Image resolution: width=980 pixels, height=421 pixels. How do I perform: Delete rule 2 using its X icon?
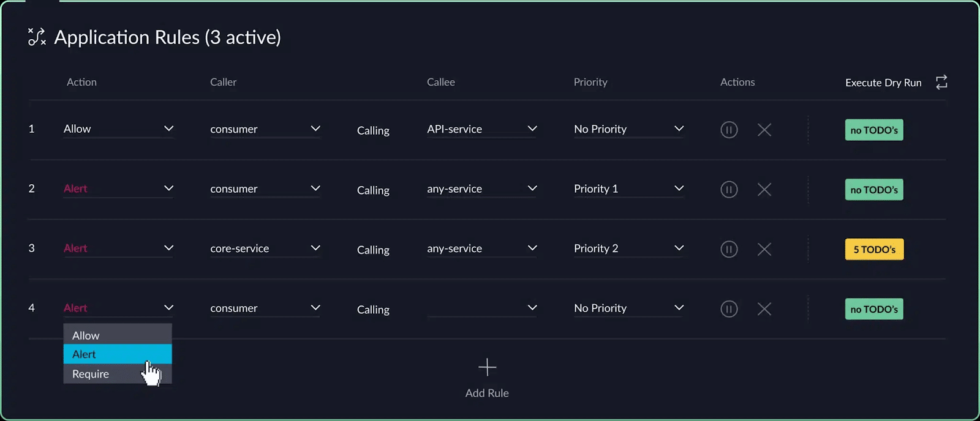(764, 189)
